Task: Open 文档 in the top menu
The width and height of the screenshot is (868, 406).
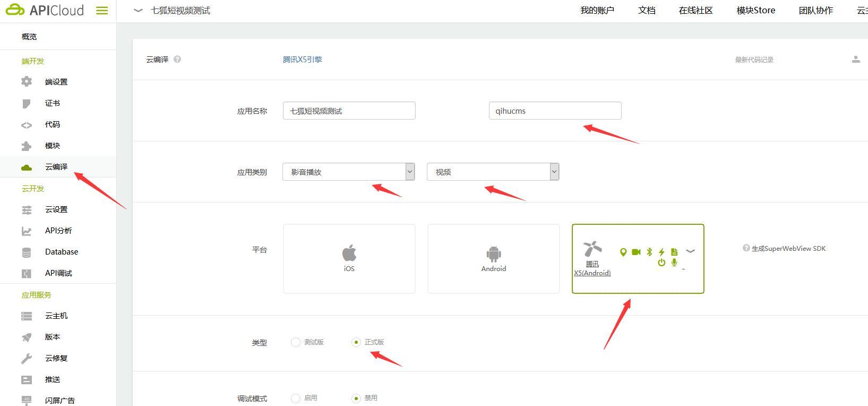Action: tap(647, 11)
